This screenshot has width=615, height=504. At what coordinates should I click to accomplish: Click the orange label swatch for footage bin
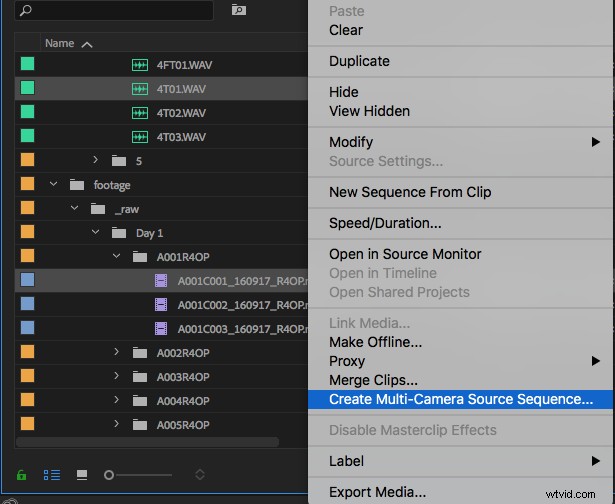(27, 184)
